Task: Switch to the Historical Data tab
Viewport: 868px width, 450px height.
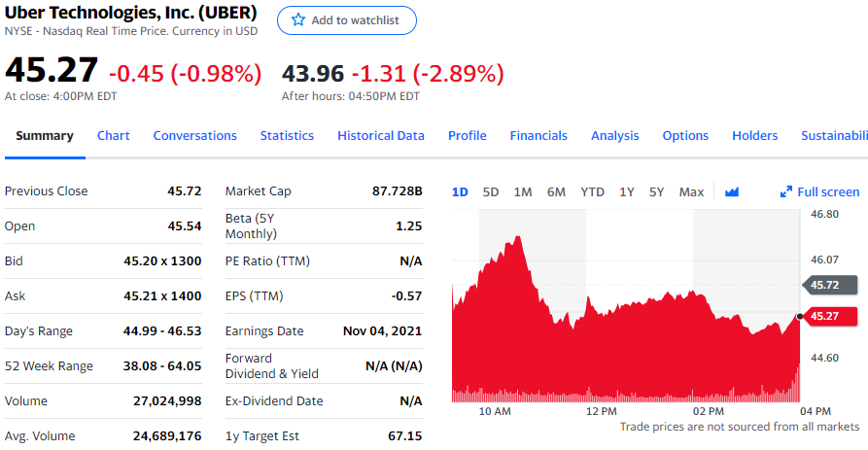Action: (381, 136)
